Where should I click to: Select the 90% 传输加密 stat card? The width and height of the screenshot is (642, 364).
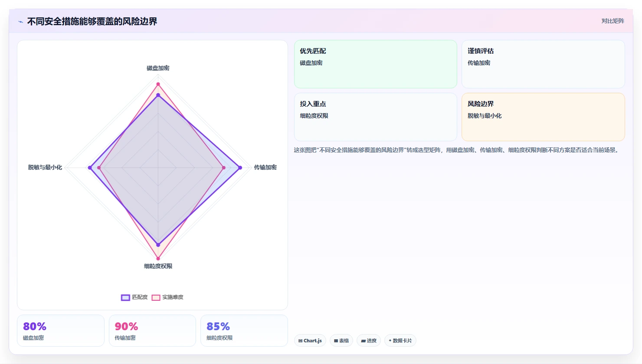pos(152,331)
